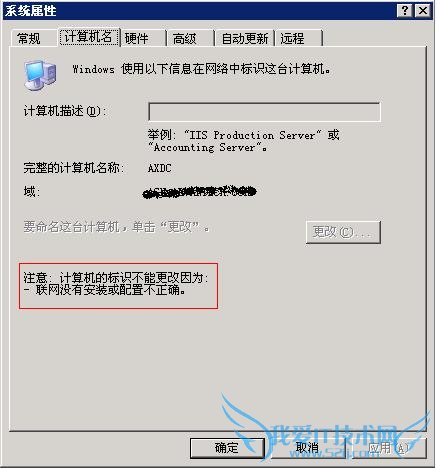Click the 计算机描述(D) label
437x468 pixels.
click(x=65, y=111)
